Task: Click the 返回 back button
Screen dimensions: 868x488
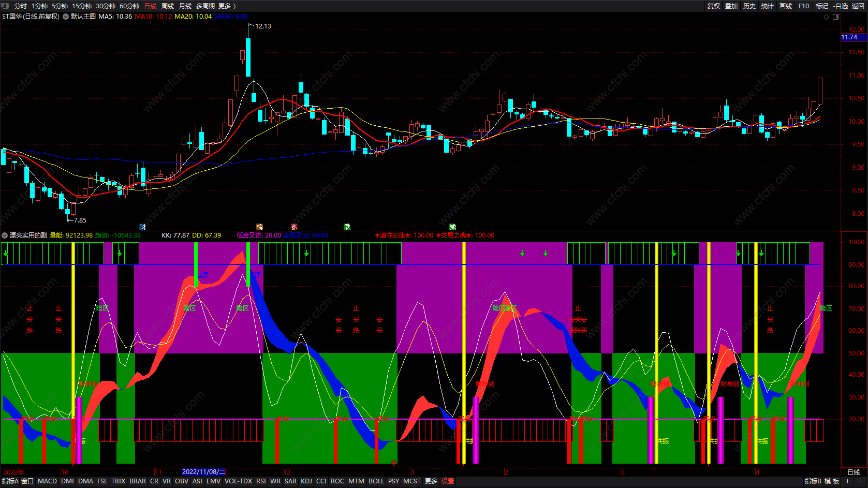Action: (x=858, y=6)
